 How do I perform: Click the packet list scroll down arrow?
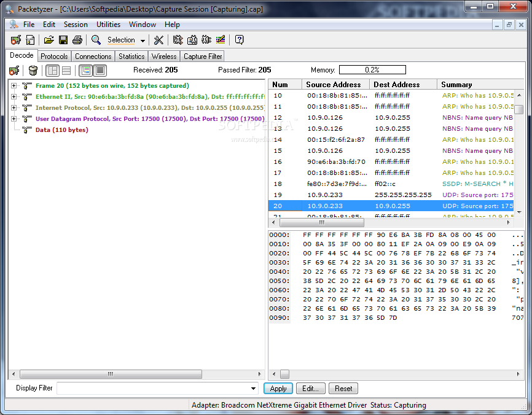[519, 212]
